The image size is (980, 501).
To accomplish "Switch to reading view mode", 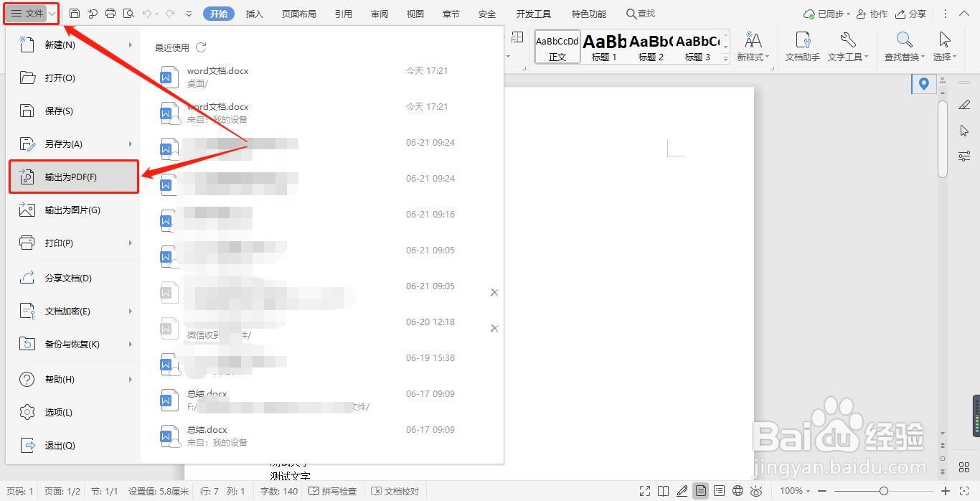I will [664, 491].
